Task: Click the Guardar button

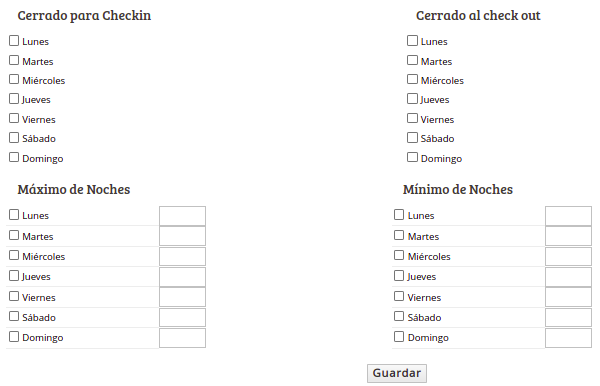Action: coord(397,373)
